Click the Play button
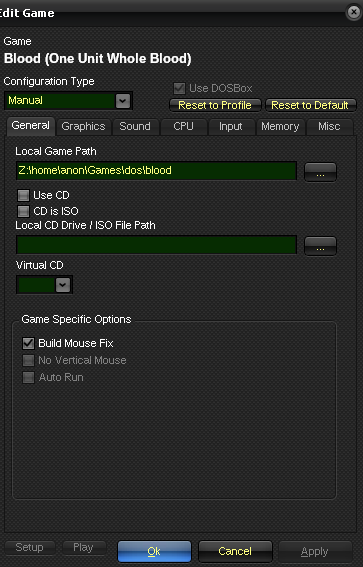Screen dimensions: 363x567 click(x=84, y=547)
